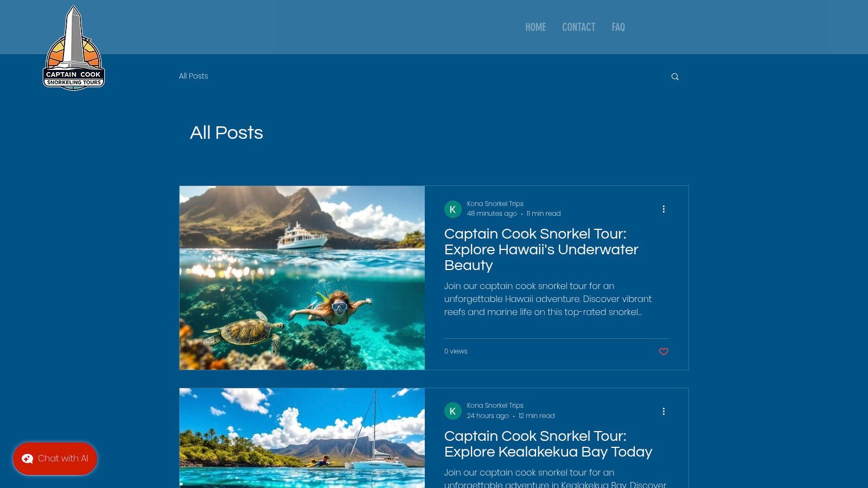
Task: Open the Explore Hawaii's Underwater Beauty post title
Action: click(x=541, y=249)
